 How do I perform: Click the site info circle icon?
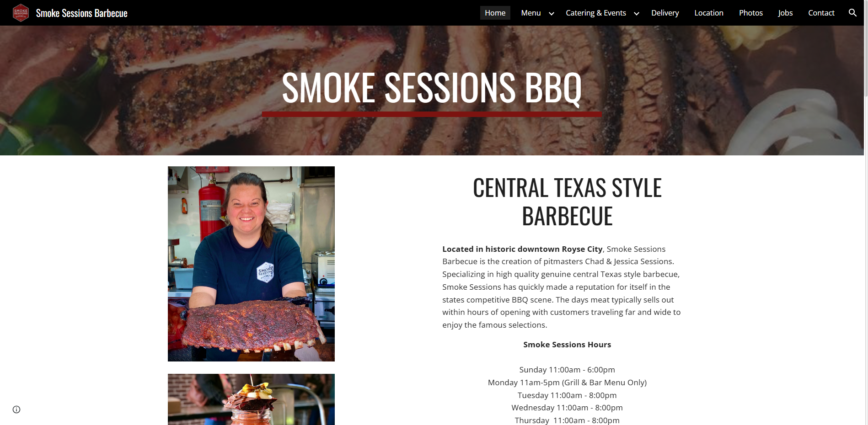pos(16,409)
